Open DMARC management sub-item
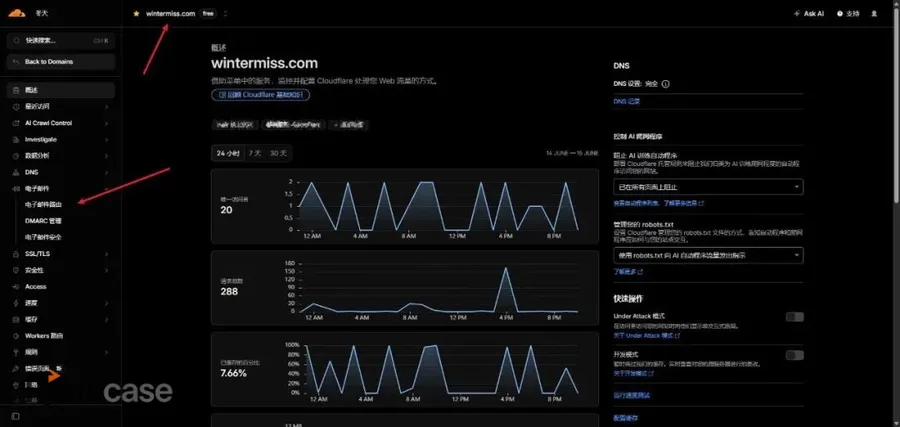 coord(43,220)
